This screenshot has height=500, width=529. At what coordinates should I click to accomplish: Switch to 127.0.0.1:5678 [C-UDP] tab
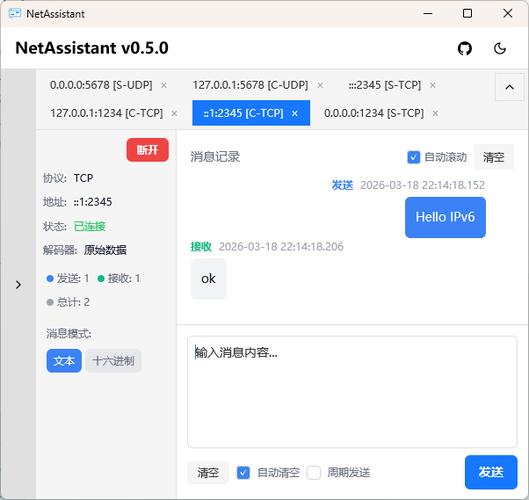click(250, 85)
